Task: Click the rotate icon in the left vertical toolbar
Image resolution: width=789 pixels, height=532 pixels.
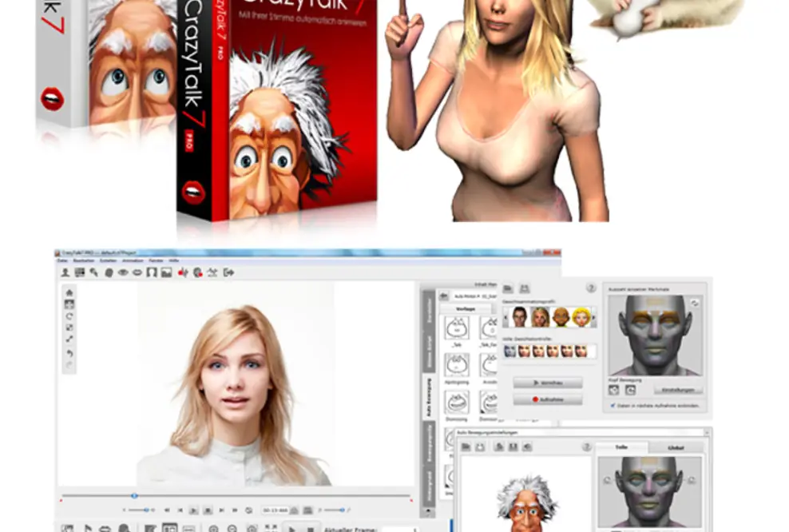Action: point(69,316)
